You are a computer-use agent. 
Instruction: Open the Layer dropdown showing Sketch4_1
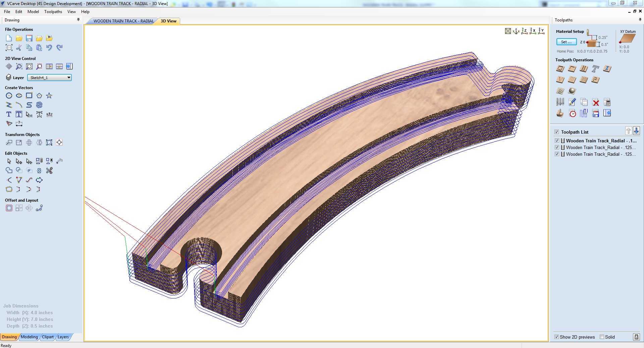49,78
